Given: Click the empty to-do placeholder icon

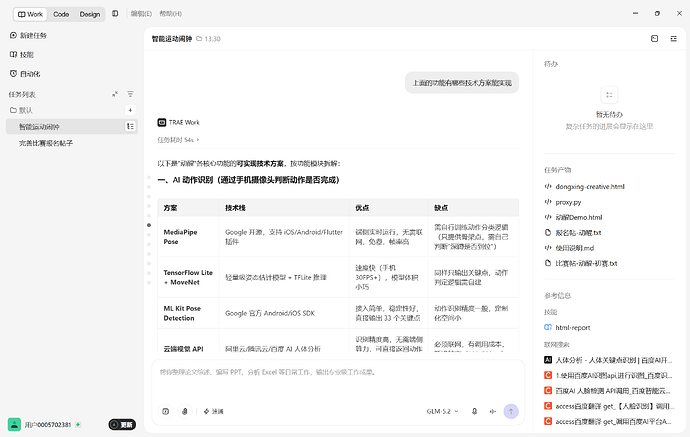Looking at the screenshot, I should 609,95.
